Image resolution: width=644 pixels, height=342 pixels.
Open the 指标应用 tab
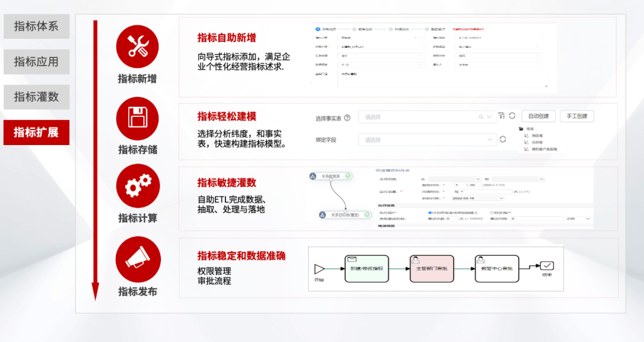point(36,61)
